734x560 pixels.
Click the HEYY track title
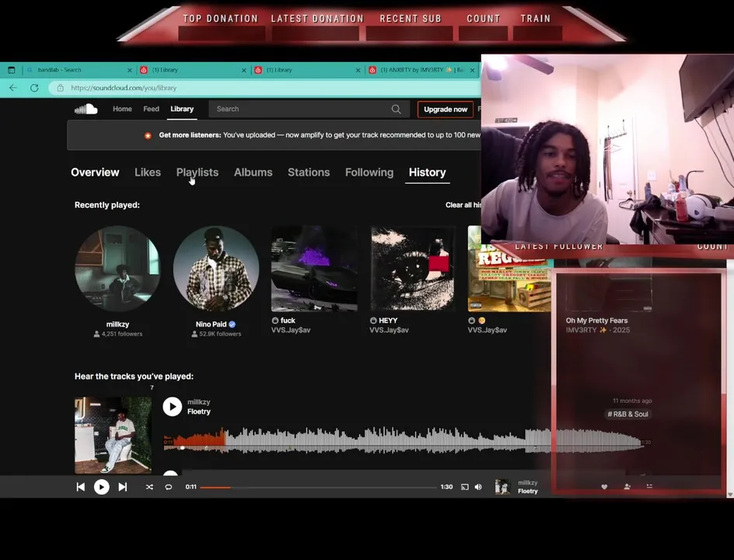pos(388,320)
